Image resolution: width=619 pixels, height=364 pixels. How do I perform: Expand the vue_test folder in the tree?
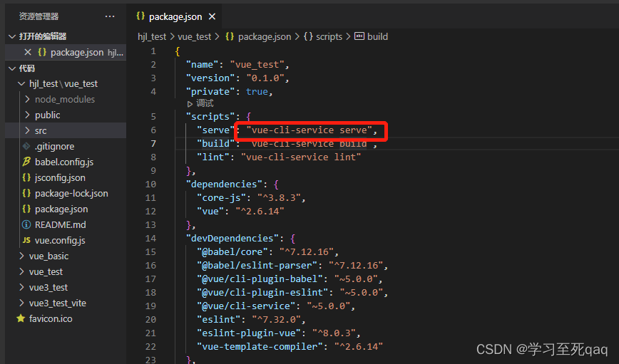21,271
